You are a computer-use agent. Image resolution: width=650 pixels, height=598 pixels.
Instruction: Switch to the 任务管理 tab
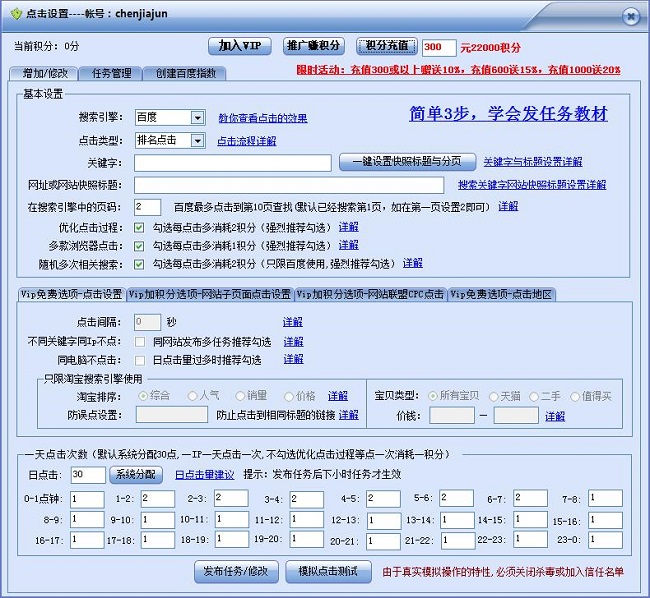(111, 74)
